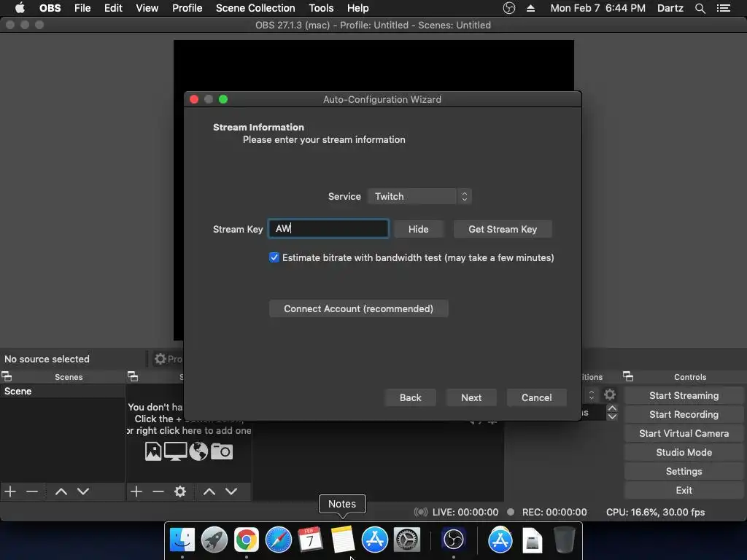Screen dimensions: 747x560
Task: Click Start Recording button
Action: coord(684,414)
